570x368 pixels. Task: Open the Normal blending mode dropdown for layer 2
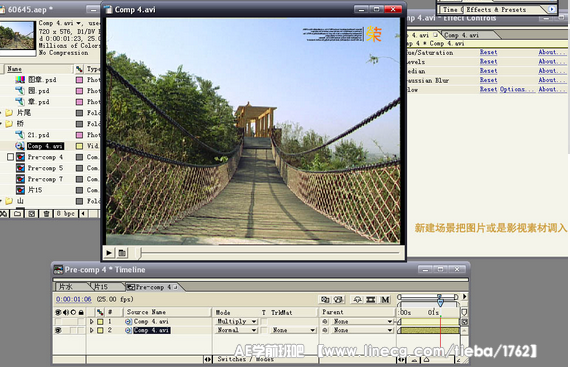point(236,330)
